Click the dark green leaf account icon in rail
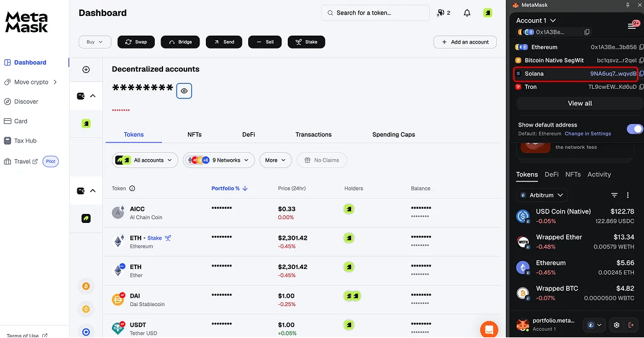Image resolution: width=644 pixels, height=338 pixels. [86, 219]
